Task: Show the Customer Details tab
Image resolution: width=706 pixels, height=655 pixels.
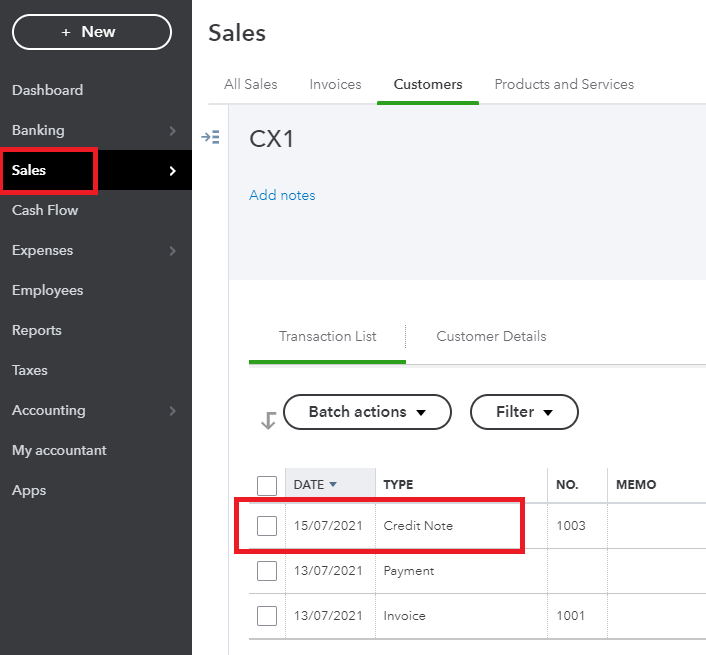Action: [x=491, y=336]
